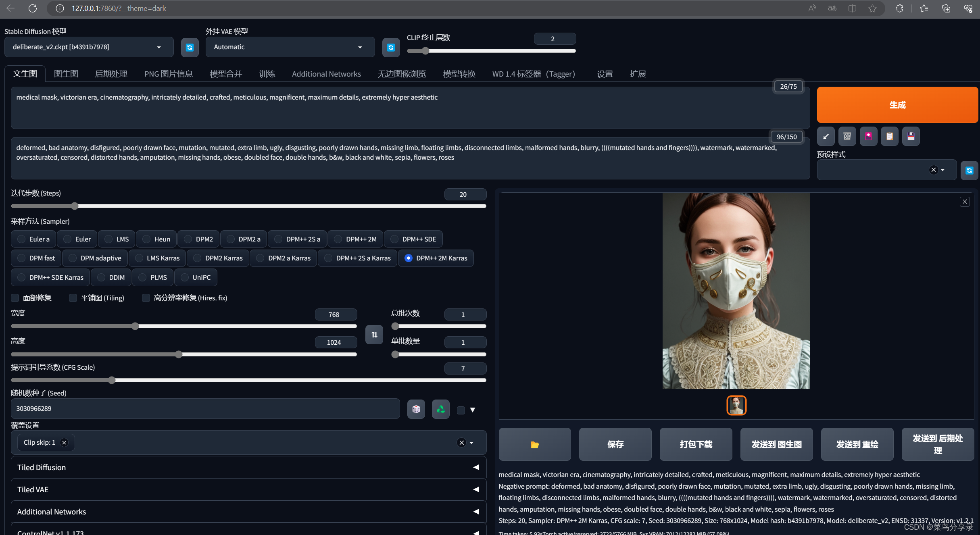Click the refresh VAE icon

coord(391,47)
